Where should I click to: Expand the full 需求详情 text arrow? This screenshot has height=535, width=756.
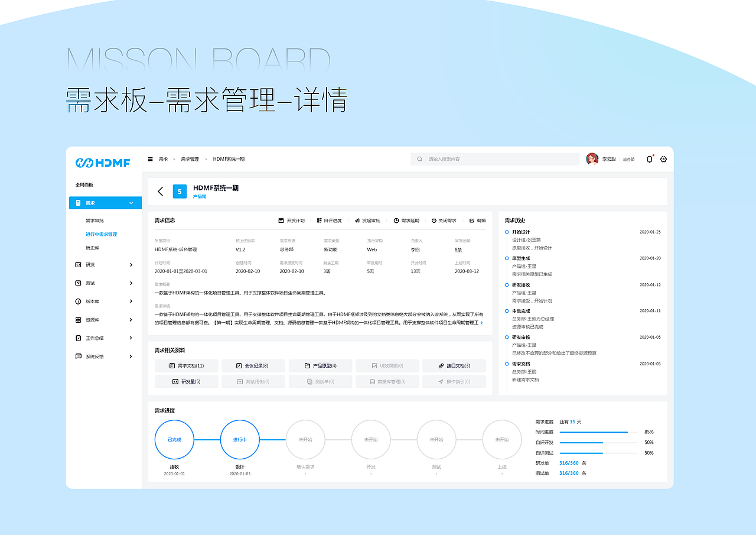pos(481,323)
